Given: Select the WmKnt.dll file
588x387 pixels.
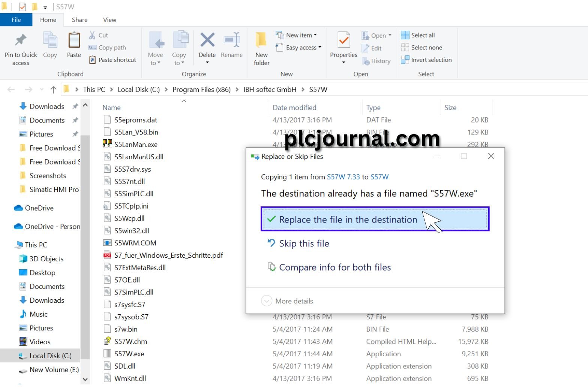Looking at the screenshot, I should [130, 378].
